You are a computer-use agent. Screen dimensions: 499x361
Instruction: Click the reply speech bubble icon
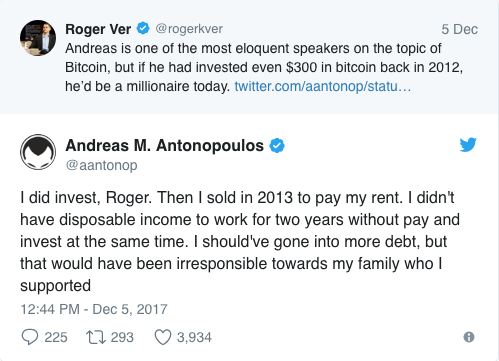[x=30, y=337]
